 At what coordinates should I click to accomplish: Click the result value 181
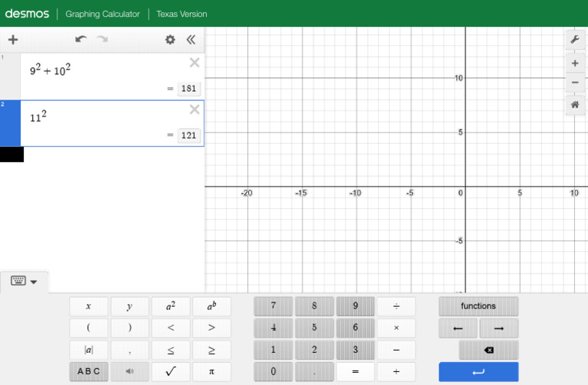click(x=188, y=89)
